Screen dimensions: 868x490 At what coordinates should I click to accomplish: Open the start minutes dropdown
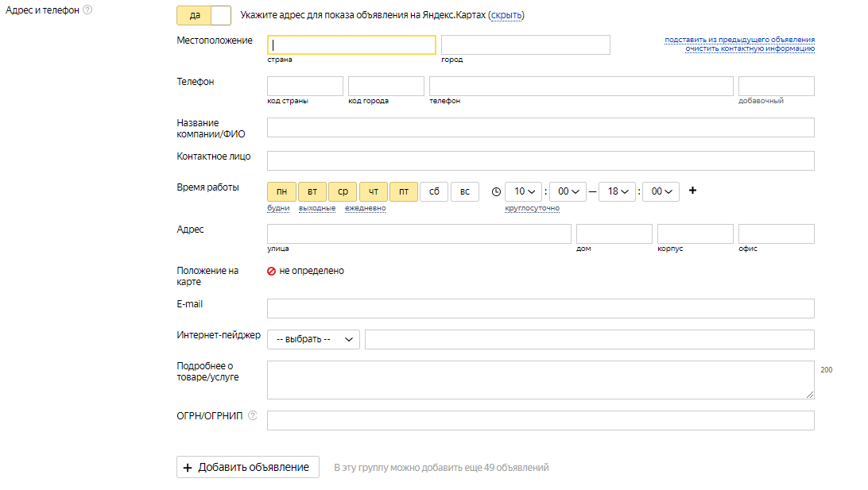click(x=568, y=191)
